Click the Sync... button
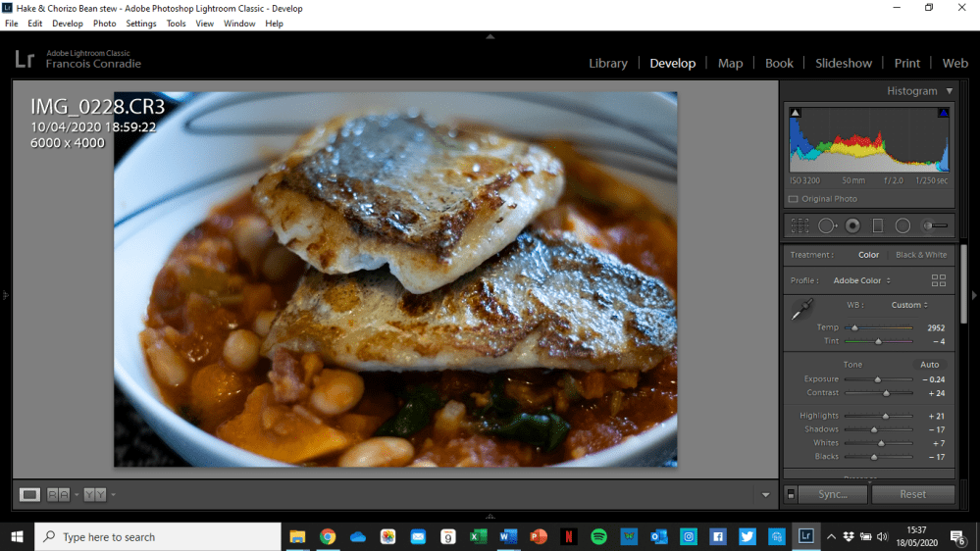 pos(833,494)
